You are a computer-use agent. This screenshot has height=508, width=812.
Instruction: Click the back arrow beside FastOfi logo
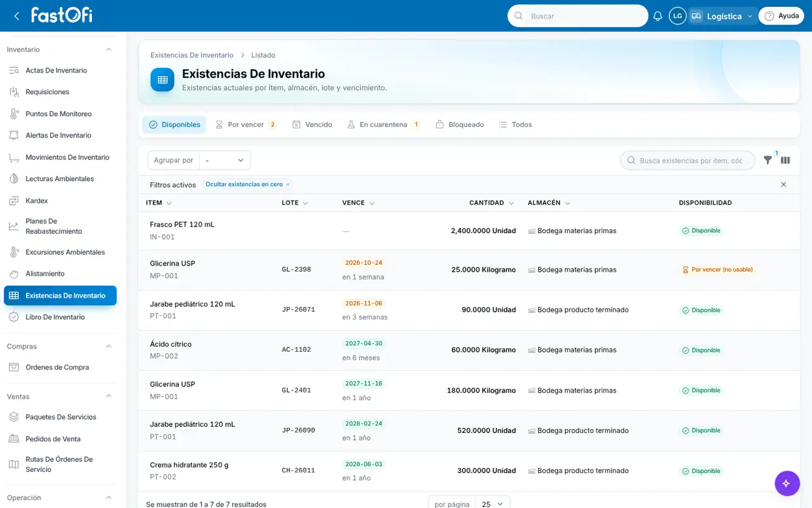[x=16, y=16]
